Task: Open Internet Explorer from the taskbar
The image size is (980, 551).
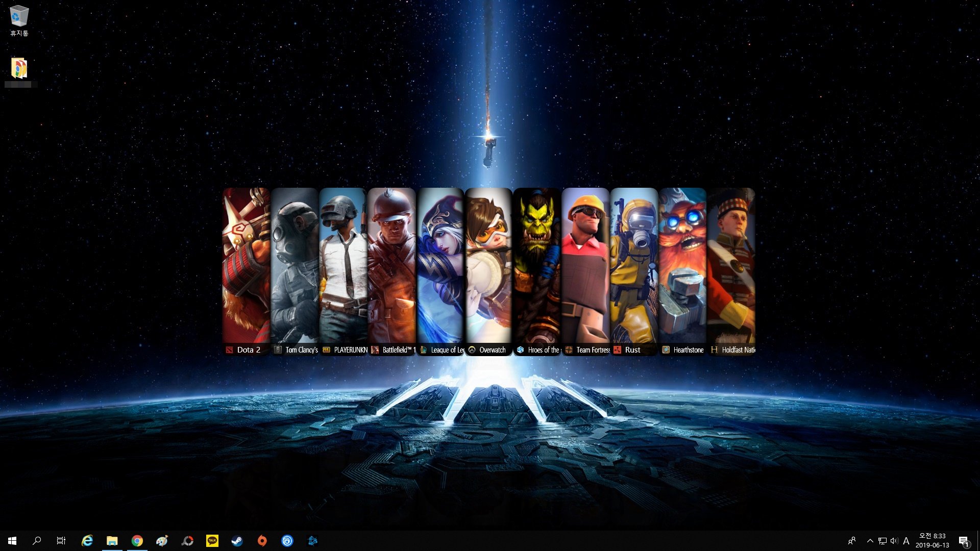Action: [x=87, y=541]
